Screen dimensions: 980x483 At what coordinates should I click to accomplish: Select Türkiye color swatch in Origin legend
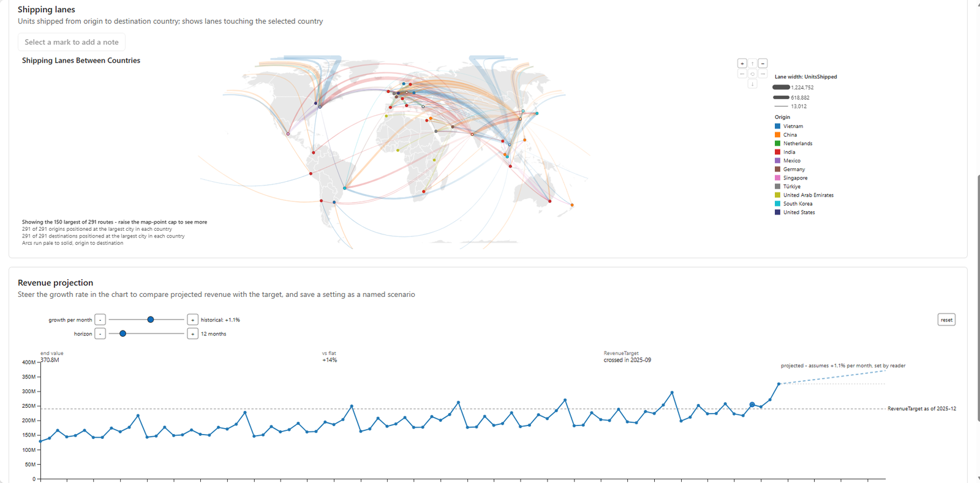(777, 186)
